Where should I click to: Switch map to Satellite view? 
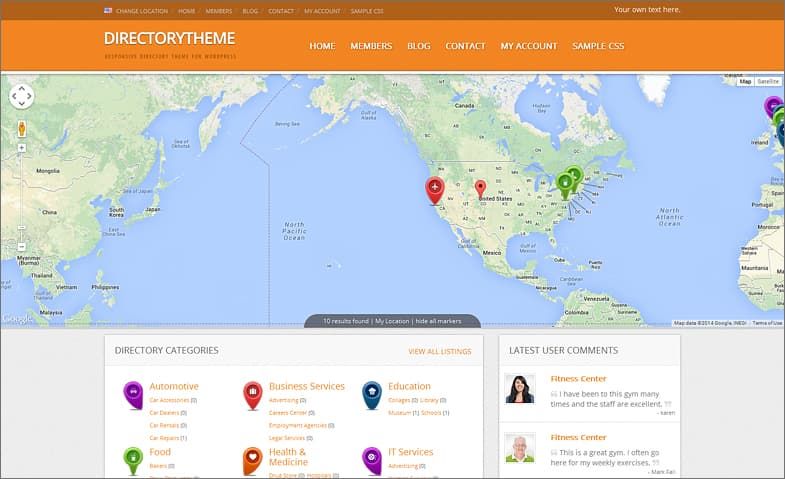pos(768,81)
